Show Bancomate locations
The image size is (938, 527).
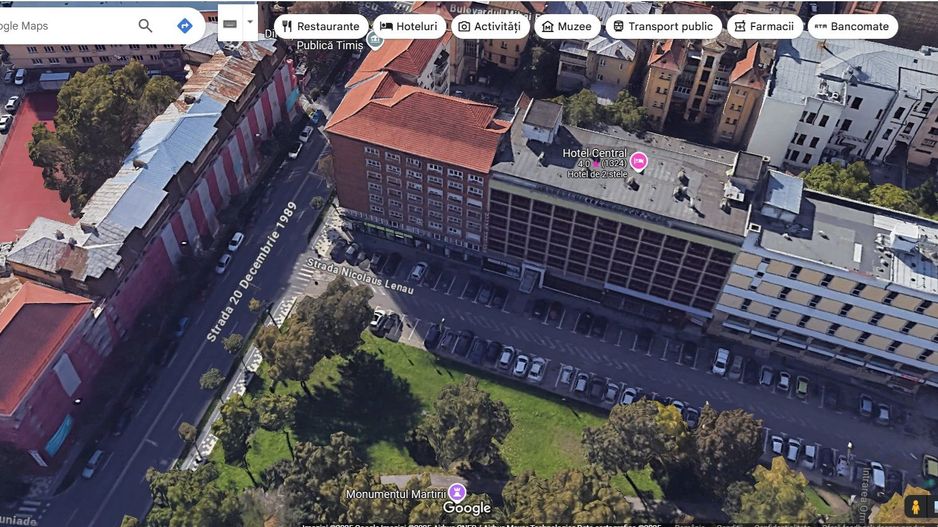pyautogui.click(x=852, y=26)
